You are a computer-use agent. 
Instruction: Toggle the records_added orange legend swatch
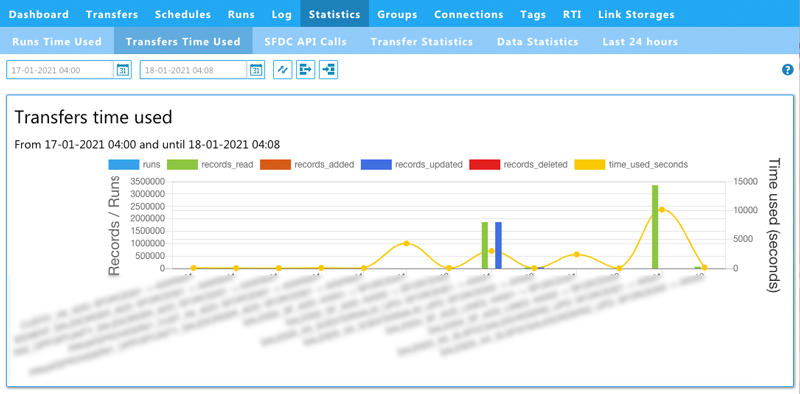coord(275,165)
